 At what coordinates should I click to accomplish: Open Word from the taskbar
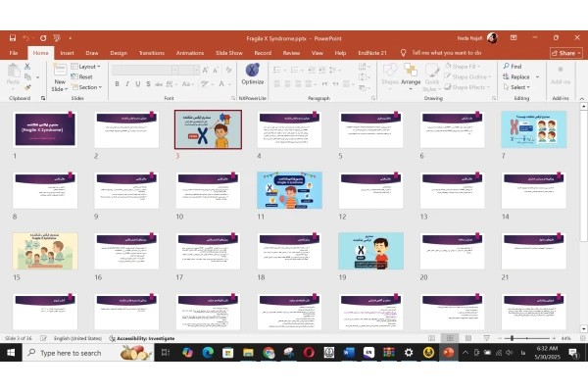pos(349,353)
